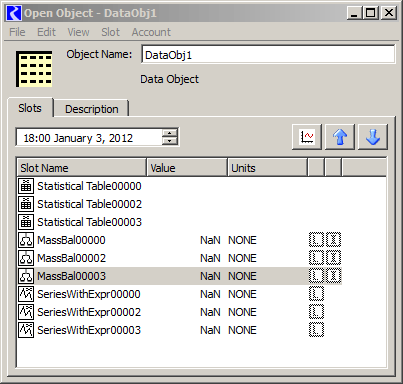
Task: Click Statistical Table00002 slot icon
Action: point(26,204)
